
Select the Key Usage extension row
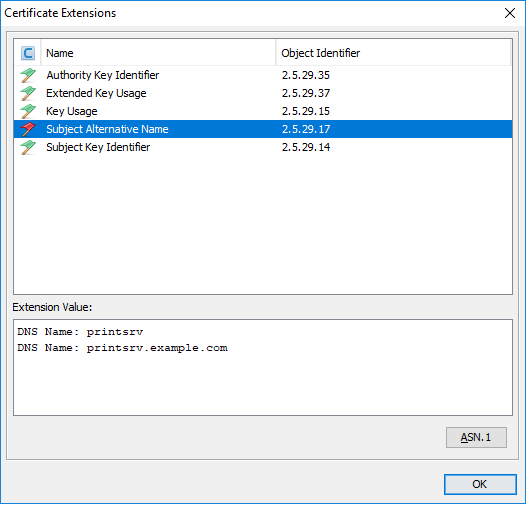pyautogui.click(x=263, y=111)
